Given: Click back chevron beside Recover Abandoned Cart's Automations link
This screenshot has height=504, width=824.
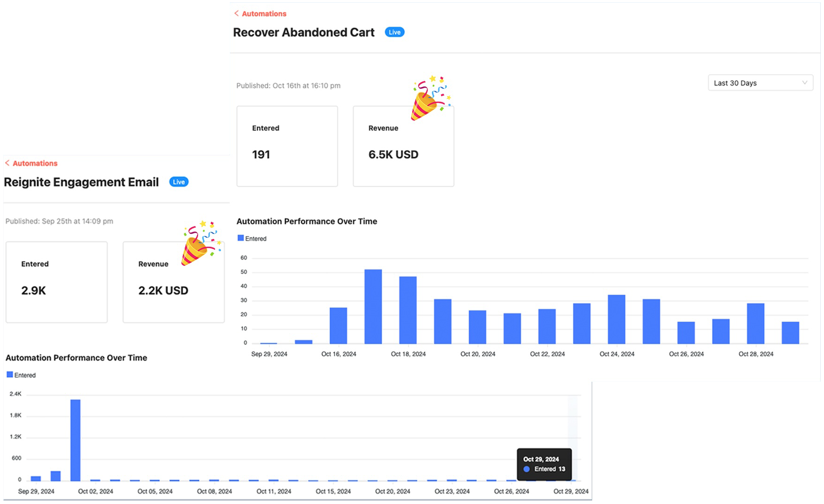Looking at the screenshot, I should coord(236,14).
